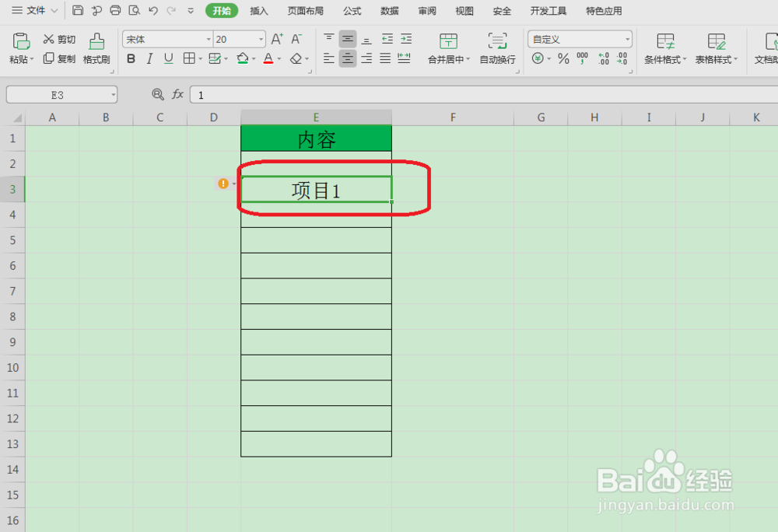778x532 pixels.
Task: Click the eraser clear-format icon
Action: pos(296,58)
